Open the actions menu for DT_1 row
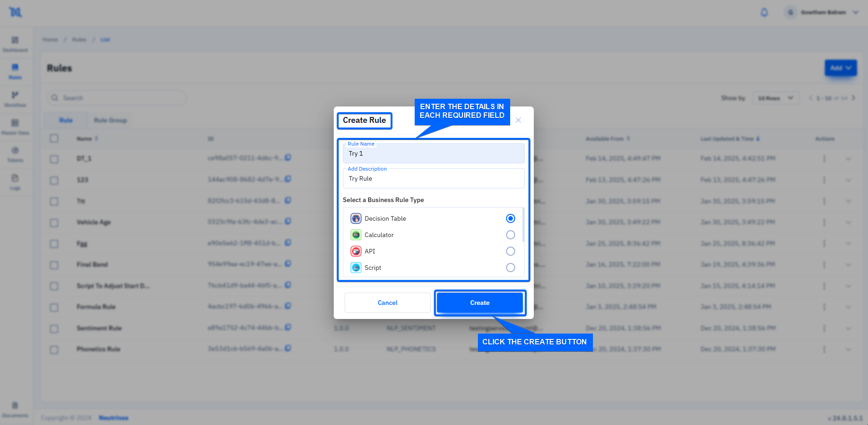 [824, 159]
